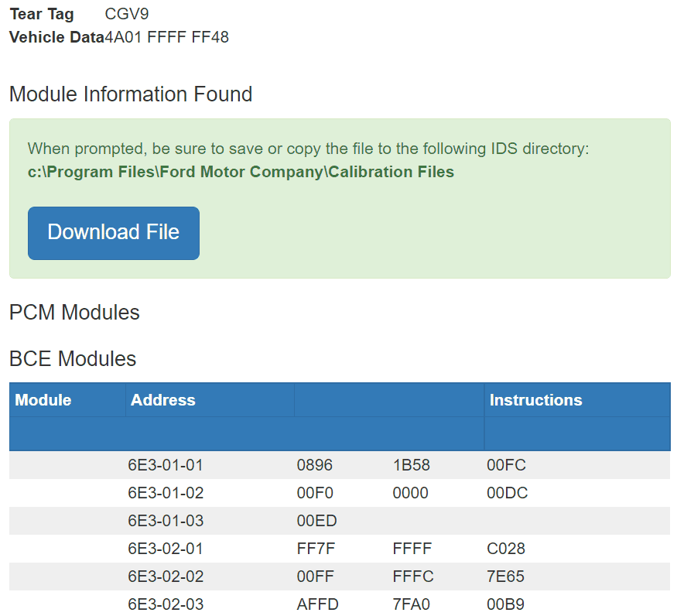Click the Address column header
The image size is (677, 616).
tap(163, 400)
